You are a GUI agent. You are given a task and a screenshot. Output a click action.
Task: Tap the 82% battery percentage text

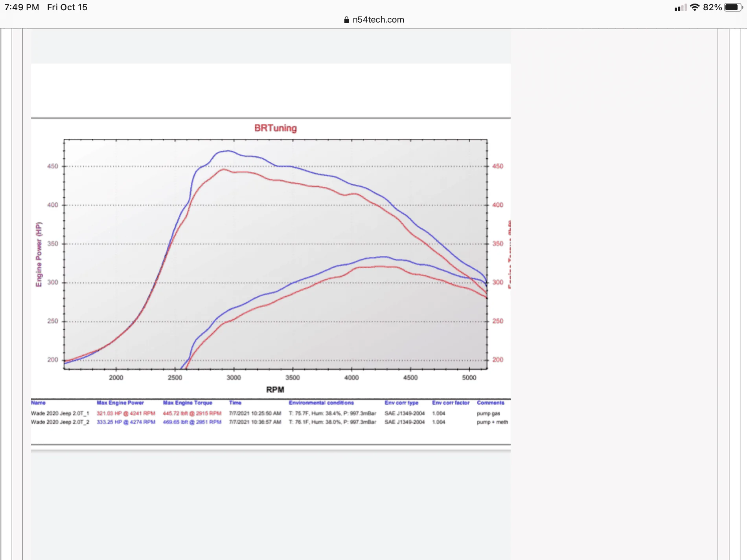click(x=712, y=7)
